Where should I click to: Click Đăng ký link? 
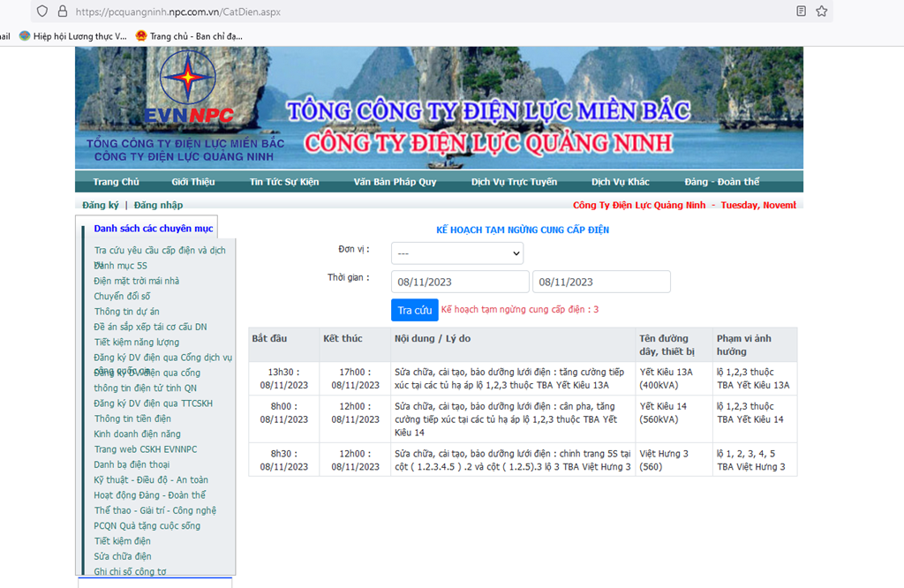(101, 205)
